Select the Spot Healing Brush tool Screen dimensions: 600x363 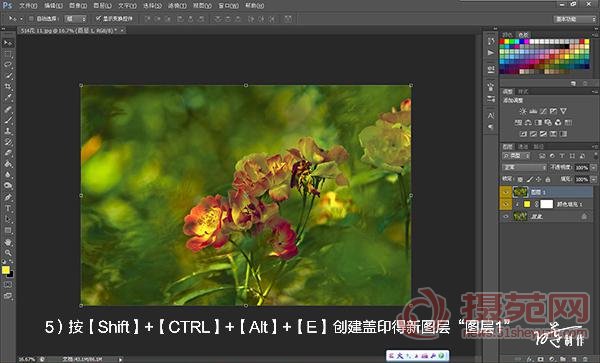tap(8, 109)
